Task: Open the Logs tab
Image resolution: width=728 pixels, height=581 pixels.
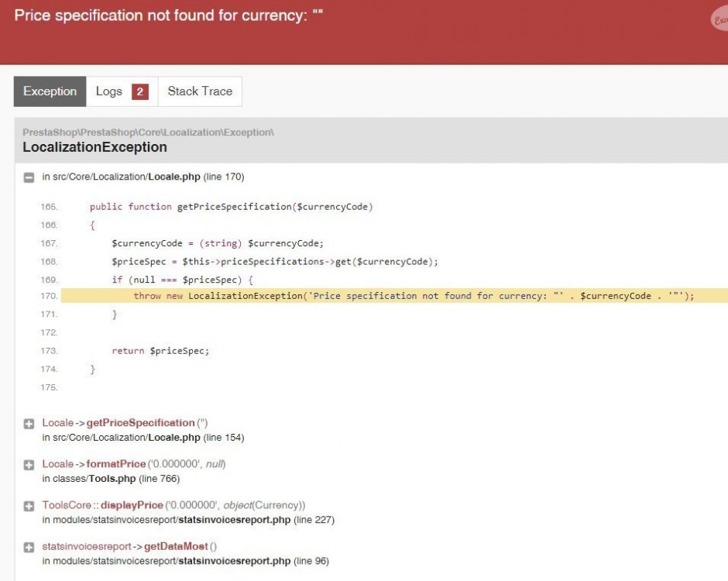Action: [110, 91]
